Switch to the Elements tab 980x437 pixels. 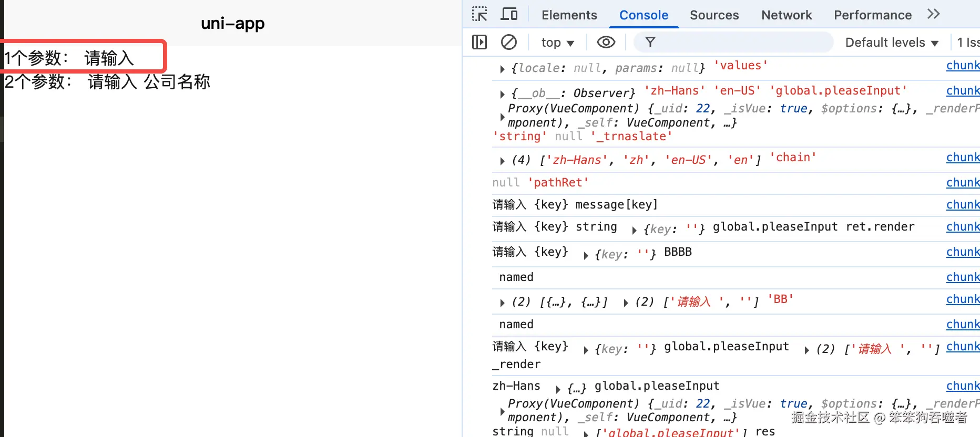[x=569, y=15]
